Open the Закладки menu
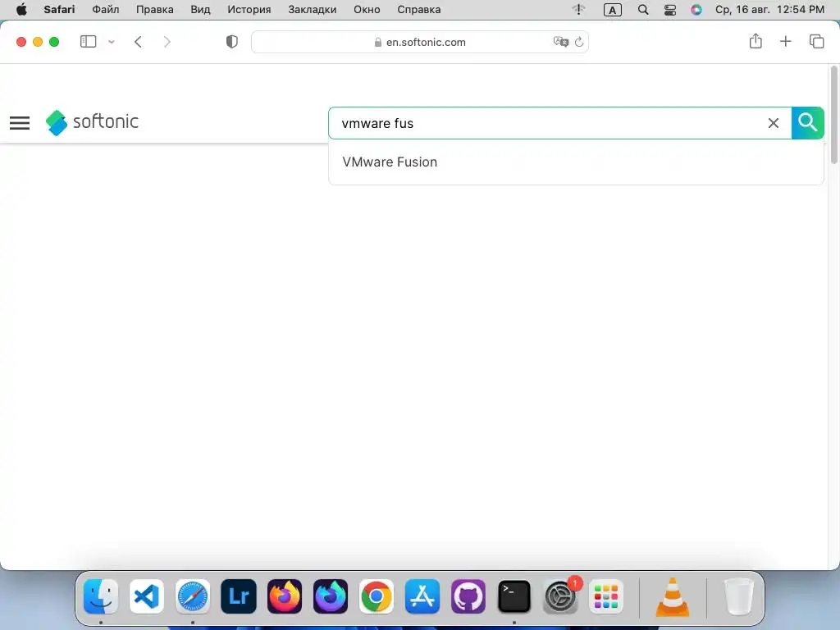Viewport: 840px width, 630px height. click(x=313, y=10)
